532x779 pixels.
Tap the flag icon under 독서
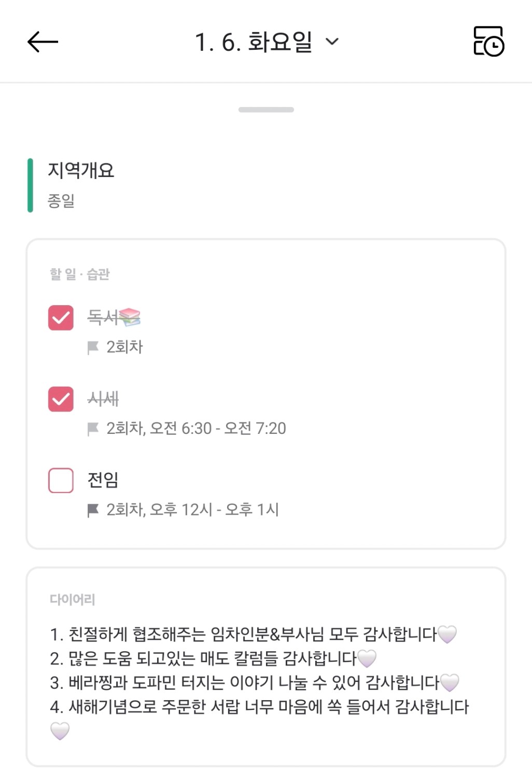click(x=93, y=347)
